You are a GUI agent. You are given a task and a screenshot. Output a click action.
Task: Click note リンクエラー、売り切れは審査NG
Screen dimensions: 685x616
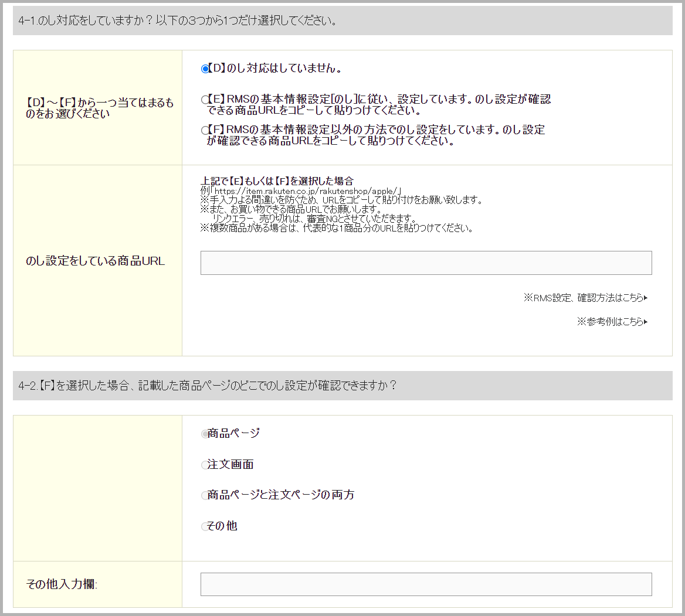(314, 218)
